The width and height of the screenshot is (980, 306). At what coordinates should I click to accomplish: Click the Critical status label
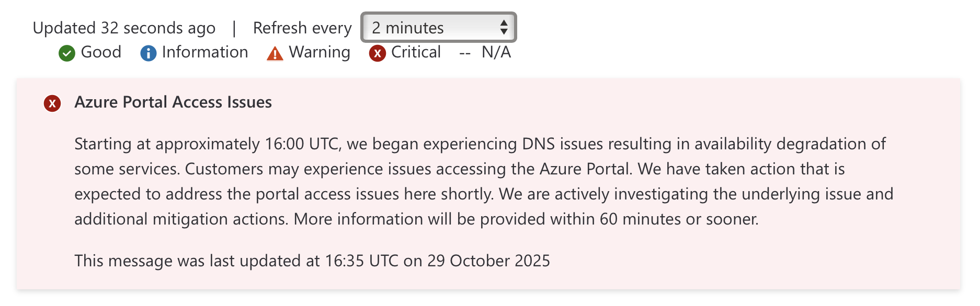416,52
